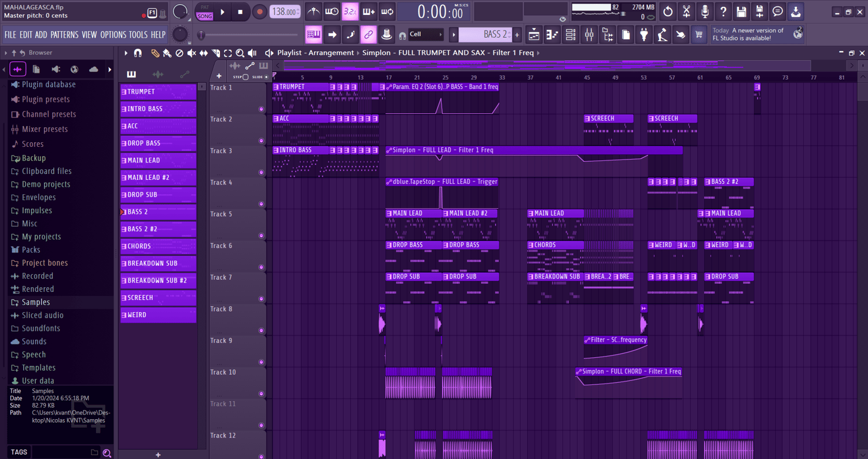Screen dimensions: 868x459
Task: Select the Zoom tool in Playlist toolbar
Action: (240, 53)
